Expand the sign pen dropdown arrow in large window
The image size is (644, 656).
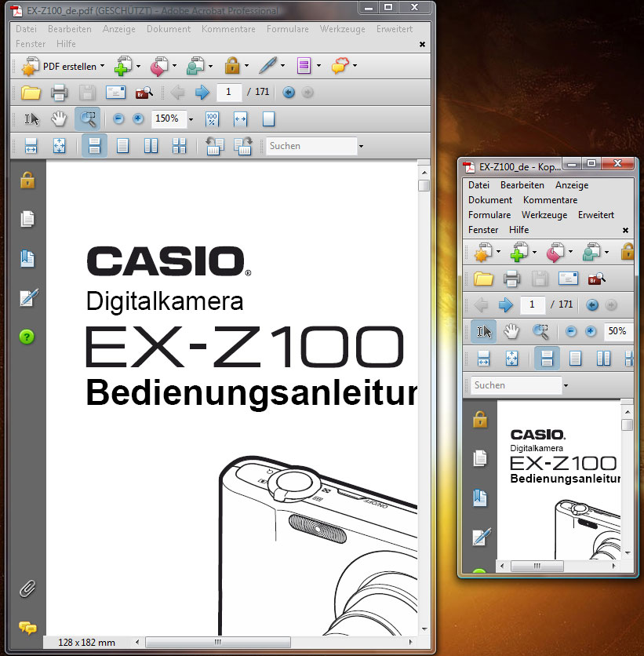pyautogui.click(x=283, y=66)
